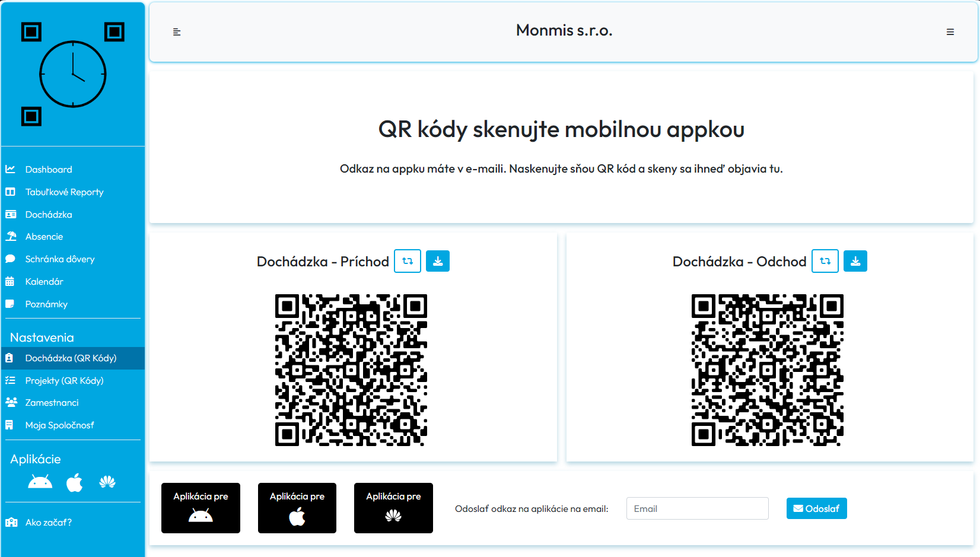Click the sticky note icon beside Poznámky
Screen dimensions: 980x557
(9, 304)
